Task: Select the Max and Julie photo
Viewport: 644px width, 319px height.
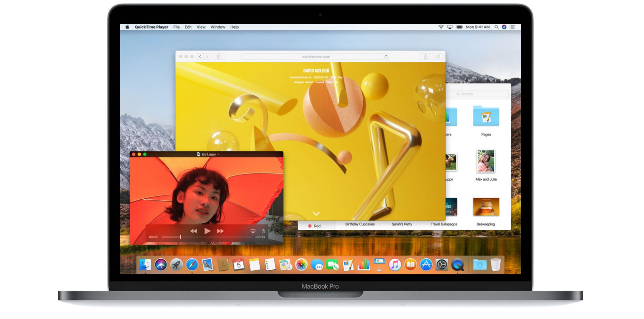Action: coord(486,161)
